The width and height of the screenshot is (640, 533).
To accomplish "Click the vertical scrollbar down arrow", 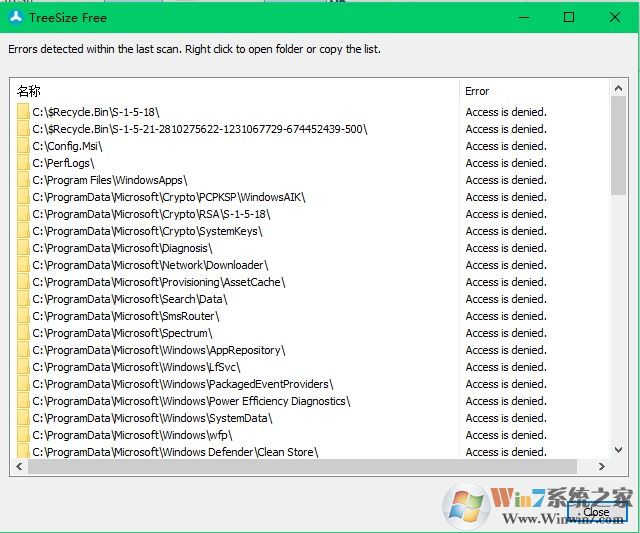I will (618, 450).
